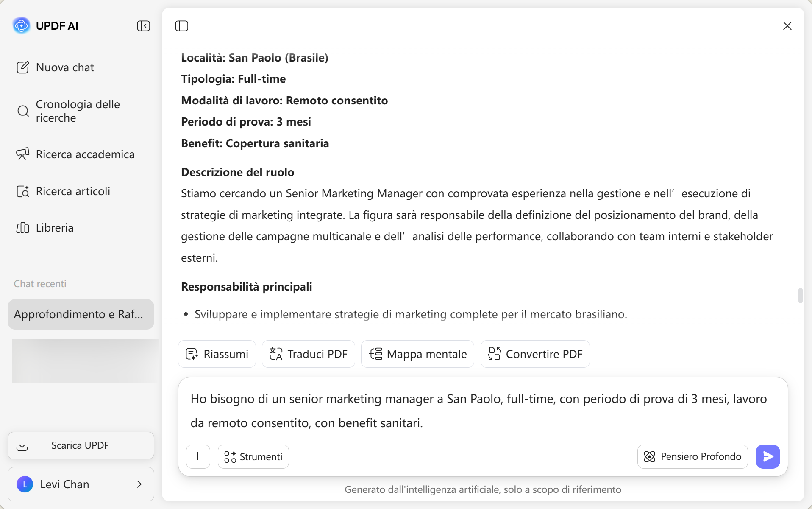
Task: Collapse the left sidebar panel icon
Action: [x=144, y=26]
